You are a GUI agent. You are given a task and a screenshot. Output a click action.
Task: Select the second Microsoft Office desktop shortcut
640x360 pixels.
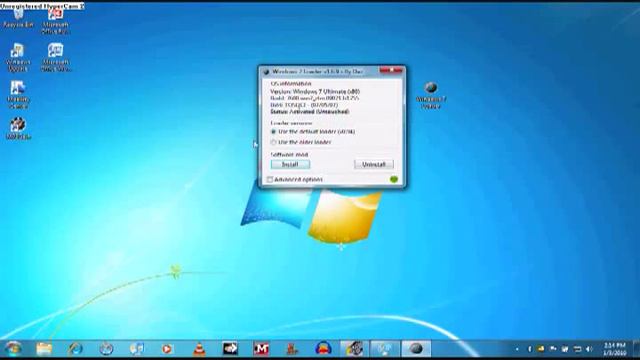[x=56, y=58]
